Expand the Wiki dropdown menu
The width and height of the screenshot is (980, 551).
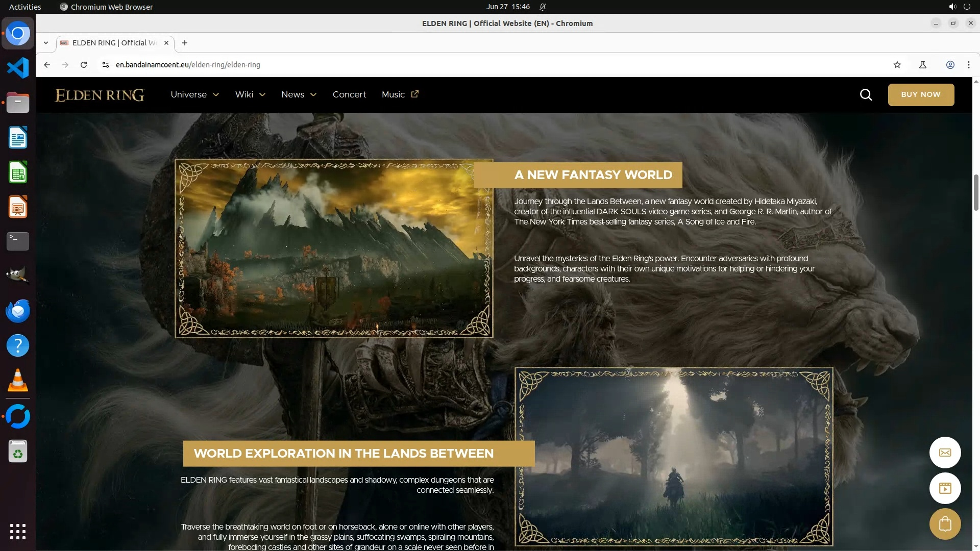(250, 94)
